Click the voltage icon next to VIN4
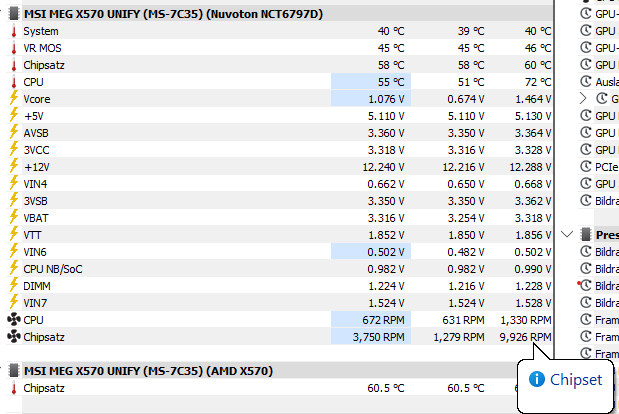The image size is (619, 414). [x=14, y=183]
